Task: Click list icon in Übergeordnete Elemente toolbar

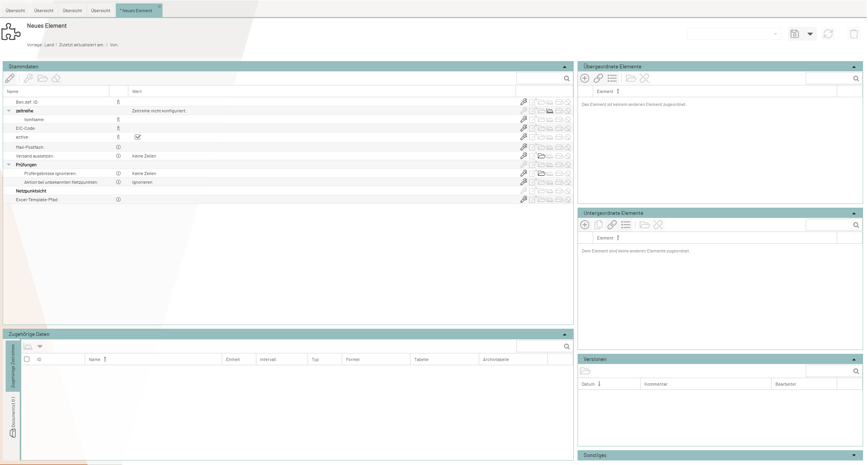Action: (612, 78)
